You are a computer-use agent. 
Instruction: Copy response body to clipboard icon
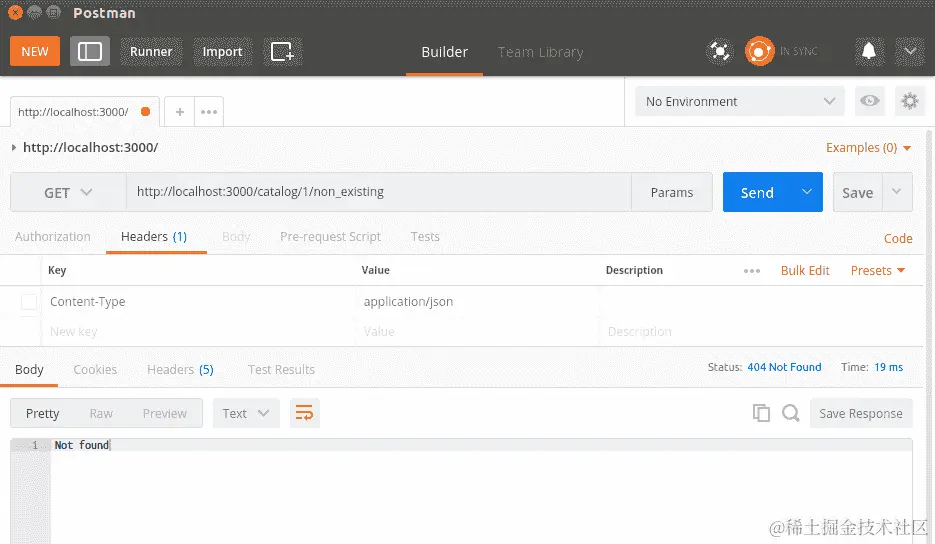point(761,413)
